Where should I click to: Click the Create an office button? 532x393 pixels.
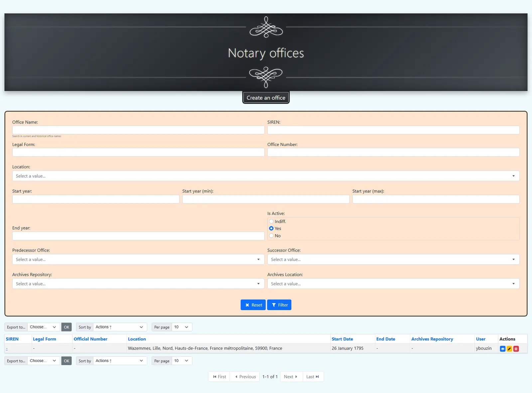click(266, 98)
